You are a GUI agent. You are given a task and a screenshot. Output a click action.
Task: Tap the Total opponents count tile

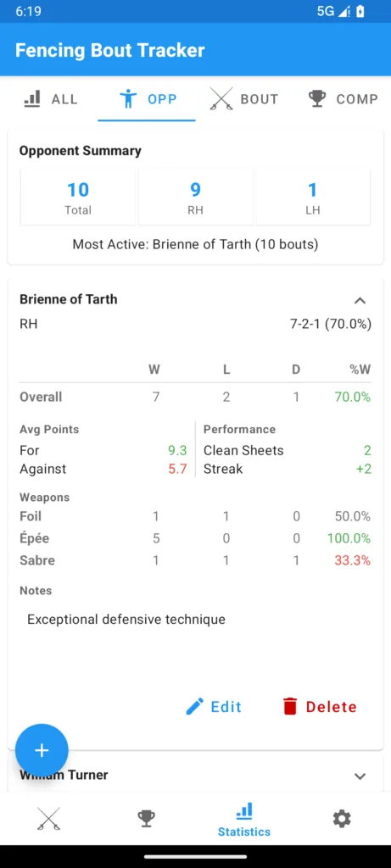pyautogui.click(x=78, y=198)
